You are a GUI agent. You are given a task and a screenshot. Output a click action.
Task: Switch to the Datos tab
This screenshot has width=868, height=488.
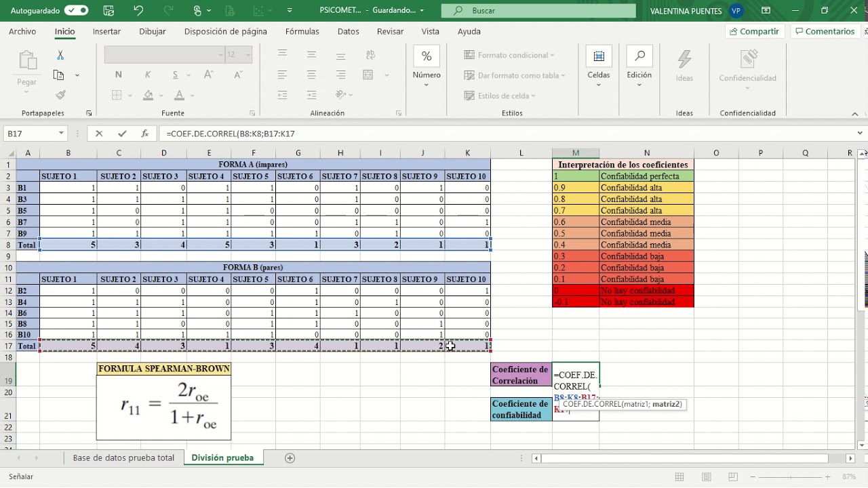point(349,31)
